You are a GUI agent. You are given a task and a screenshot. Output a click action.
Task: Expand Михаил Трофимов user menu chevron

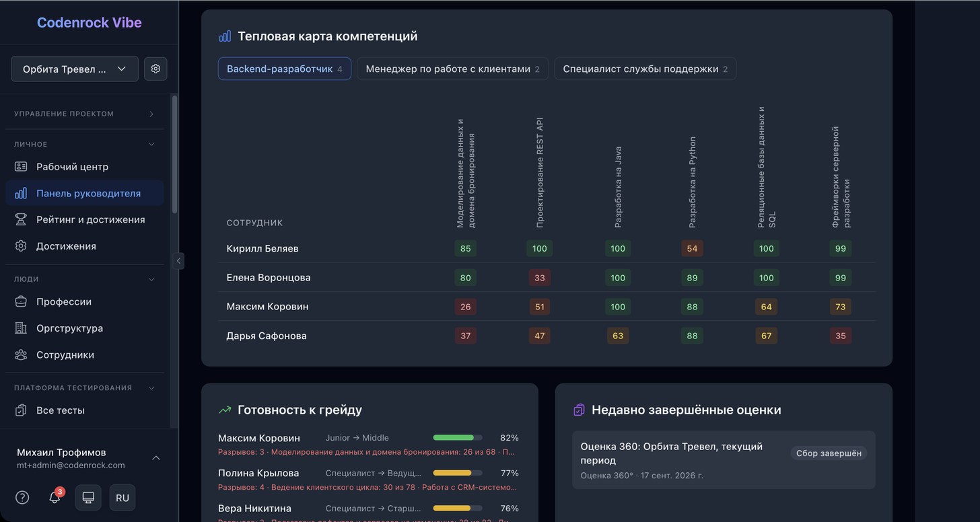pyautogui.click(x=156, y=457)
